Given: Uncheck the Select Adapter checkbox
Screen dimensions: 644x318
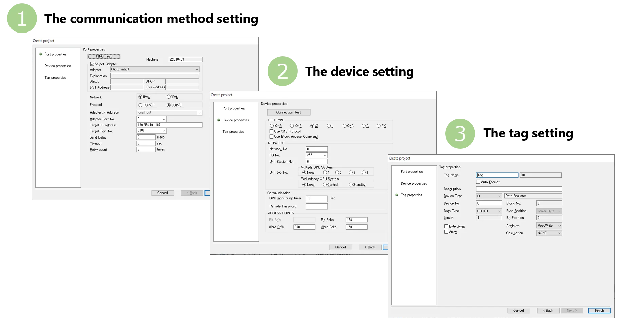Looking at the screenshot, I should (x=92, y=64).
